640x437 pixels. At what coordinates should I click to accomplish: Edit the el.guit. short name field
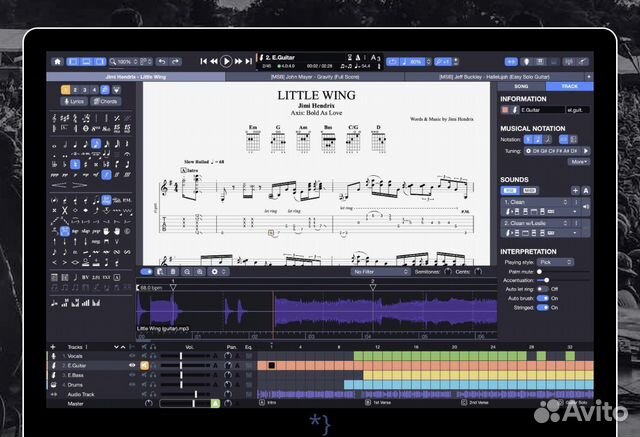578,110
